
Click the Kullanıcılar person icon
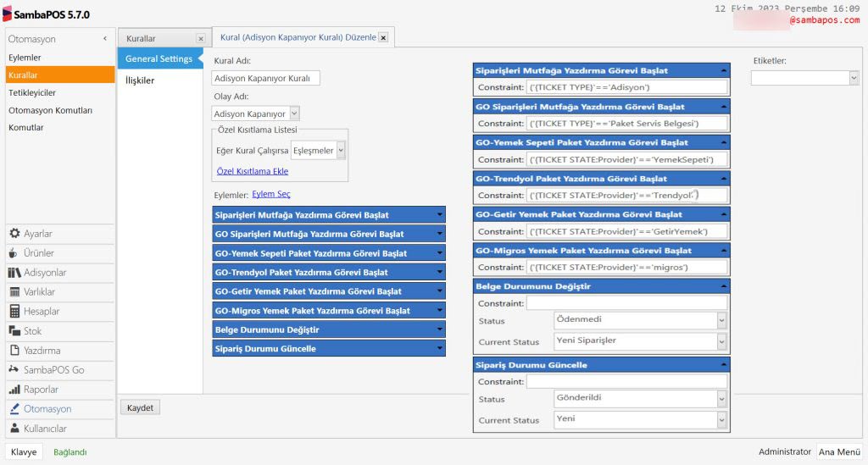[14, 429]
